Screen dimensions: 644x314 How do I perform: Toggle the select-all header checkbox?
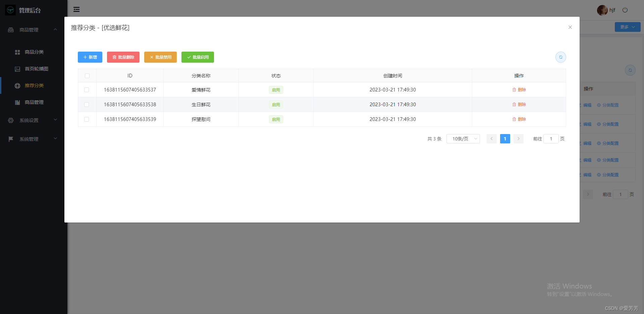87,76
